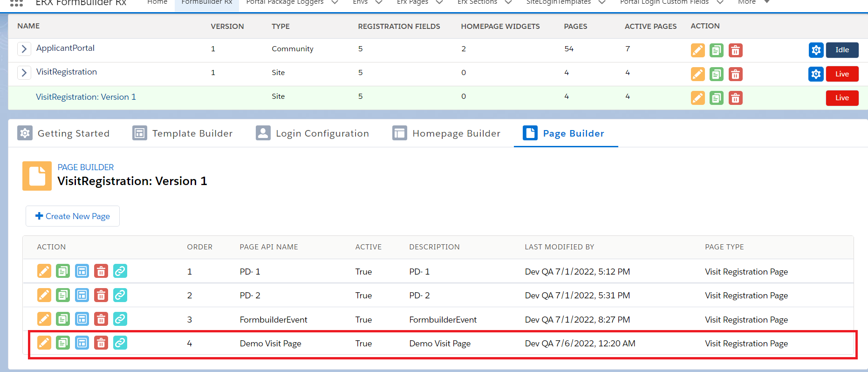Click the VisitRegistration: Version 1 link
This screenshot has width=868, height=372.
coord(86,97)
